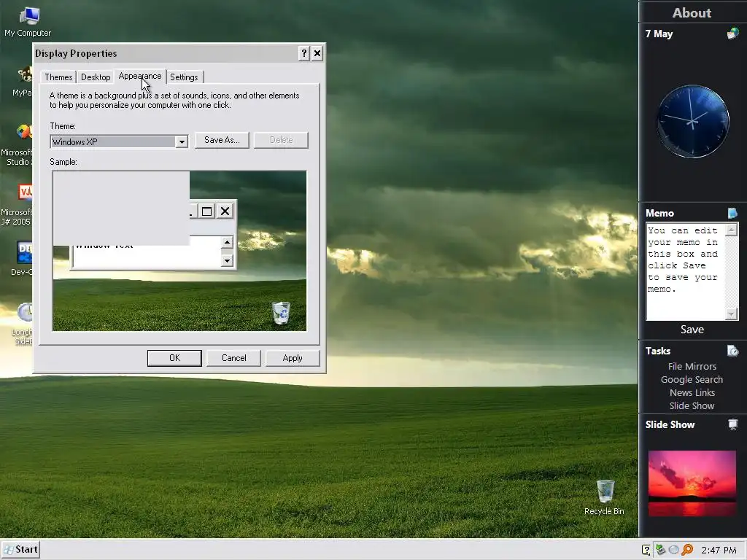The image size is (747, 560).
Task: Click maximize button in sample preview window
Action: coord(206,211)
